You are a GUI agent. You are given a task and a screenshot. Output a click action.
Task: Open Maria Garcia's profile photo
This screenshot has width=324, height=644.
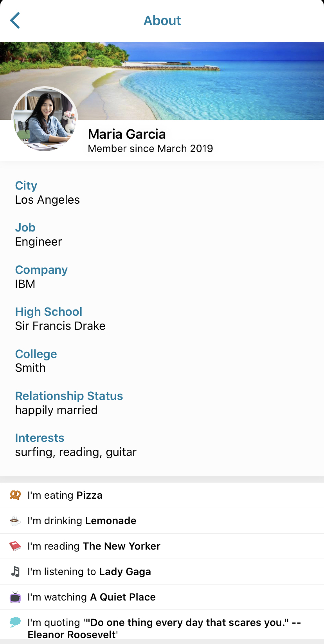point(45,119)
